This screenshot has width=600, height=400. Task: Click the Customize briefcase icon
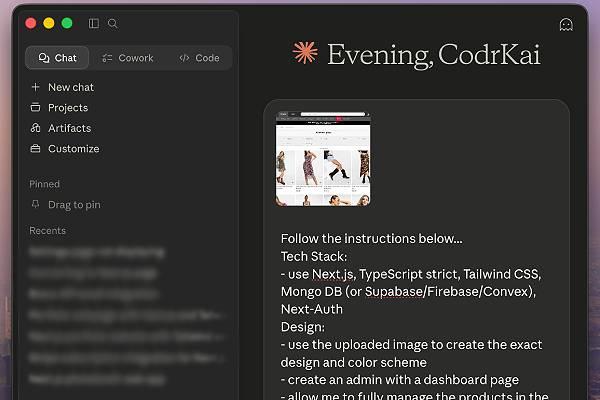[36, 149]
